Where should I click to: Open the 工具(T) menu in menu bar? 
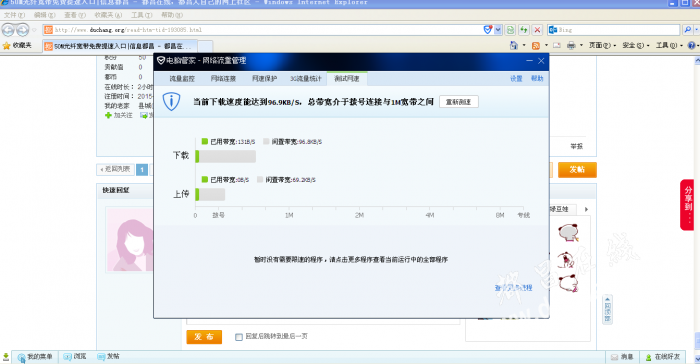[x=142, y=15]
